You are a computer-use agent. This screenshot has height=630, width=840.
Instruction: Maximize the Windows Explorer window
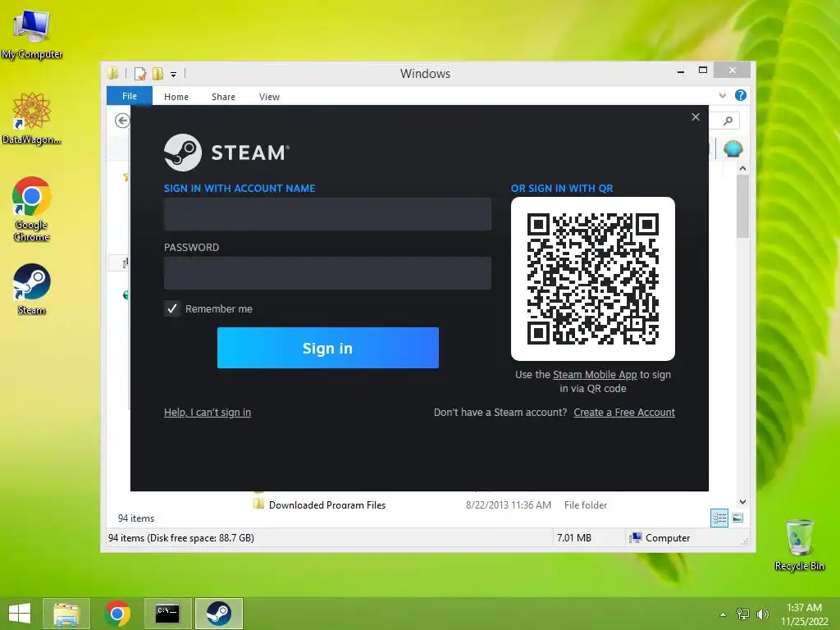[x=703, y=71]
